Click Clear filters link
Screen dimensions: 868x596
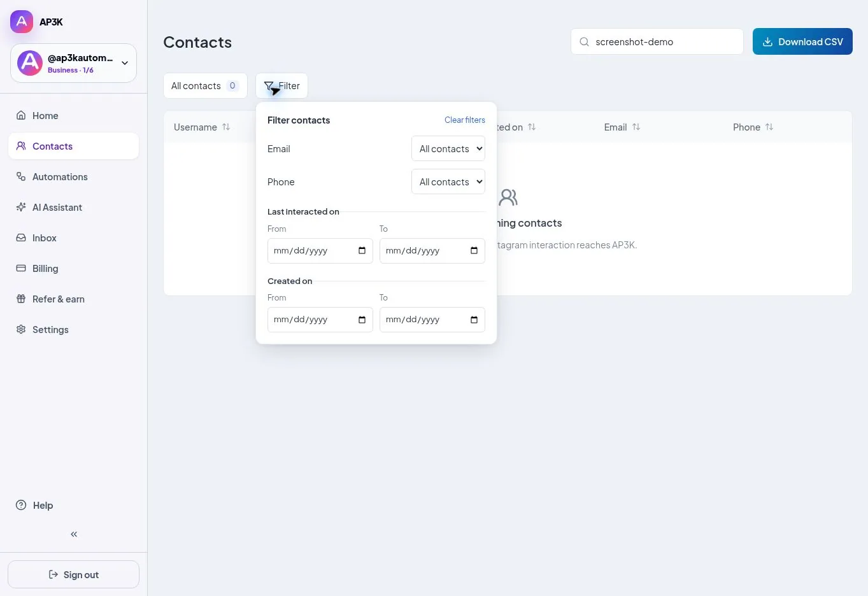tap(465, 120)
